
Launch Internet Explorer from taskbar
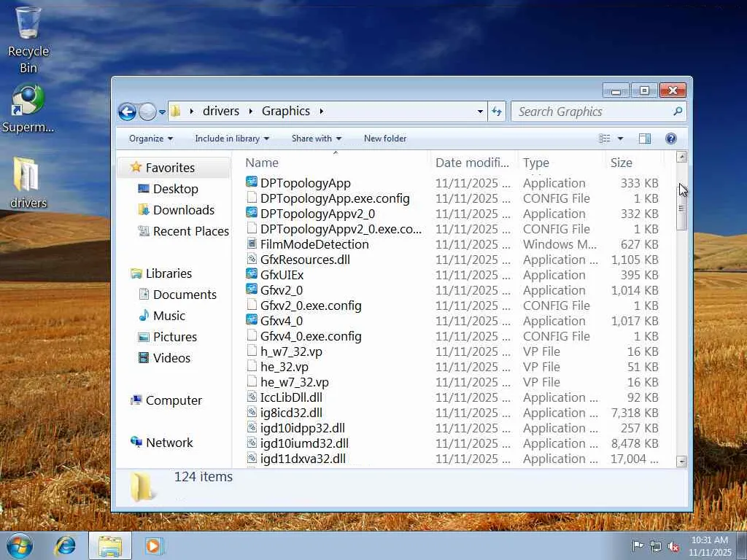click(65, 545)
